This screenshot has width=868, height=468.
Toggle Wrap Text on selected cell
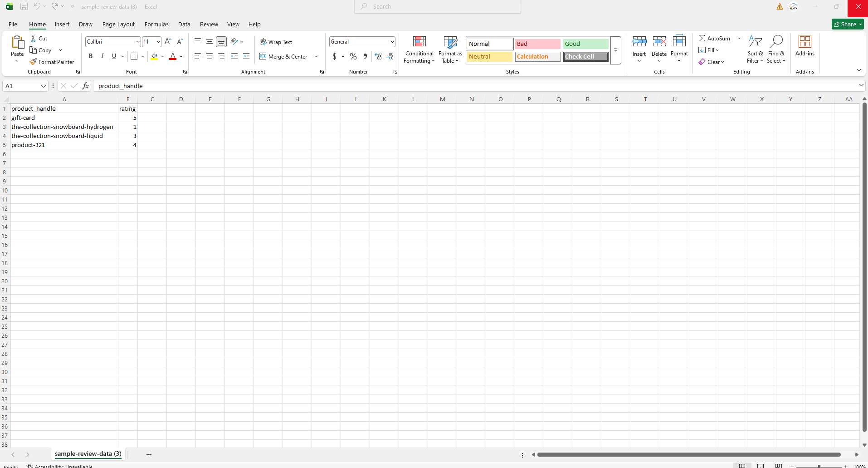point(276,42)
